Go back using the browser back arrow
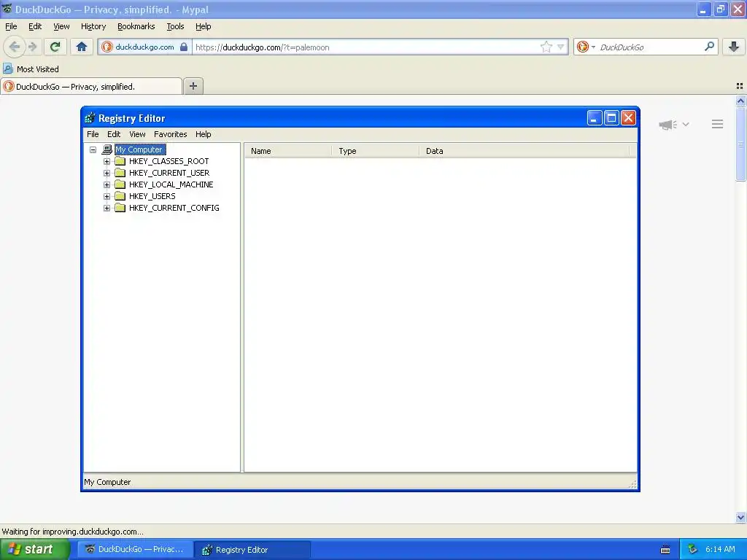 (15, 47)
